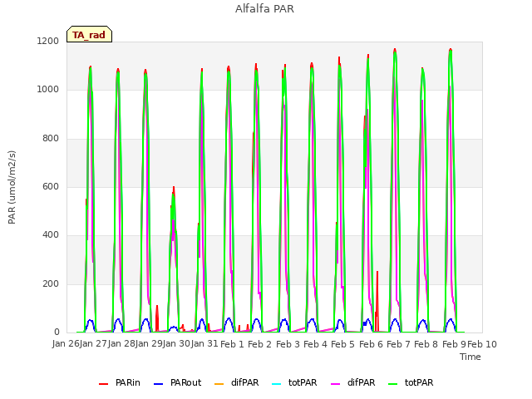The image size is (532, 399).
Task: Toggle totPAR label beside the cyan swatch
Action: click(x=303, y=382)
